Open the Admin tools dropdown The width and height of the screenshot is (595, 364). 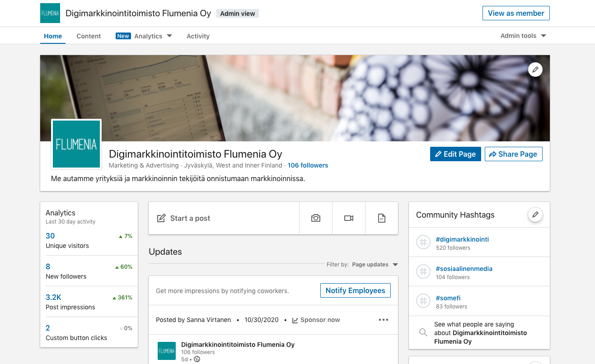pyautogui.click(x=523, y=36)
